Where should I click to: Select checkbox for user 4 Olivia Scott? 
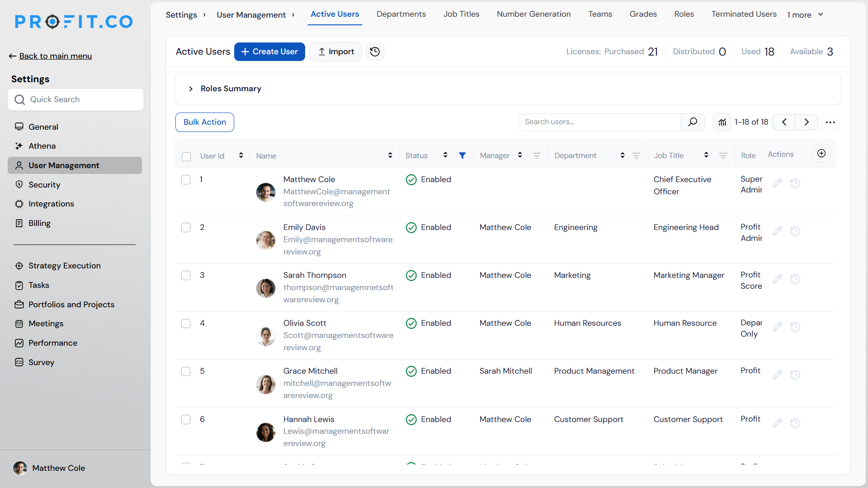[x=186, y=323]
